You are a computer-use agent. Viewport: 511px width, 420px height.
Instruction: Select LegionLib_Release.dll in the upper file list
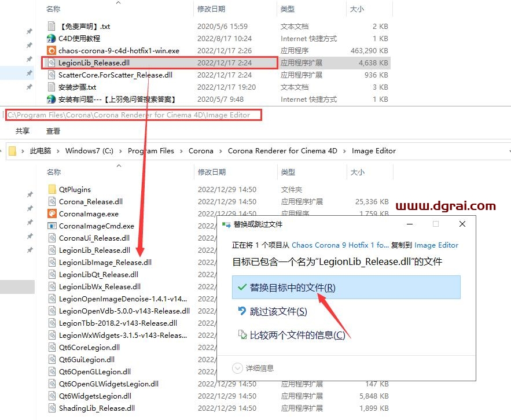point(98,62)
